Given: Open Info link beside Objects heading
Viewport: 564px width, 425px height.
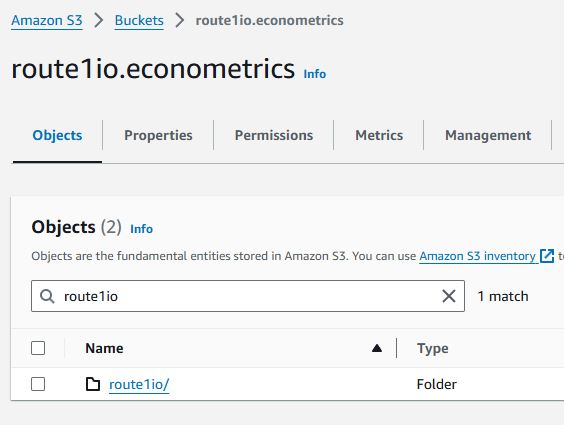Looking at the screenshot, I should pos(141,229).
